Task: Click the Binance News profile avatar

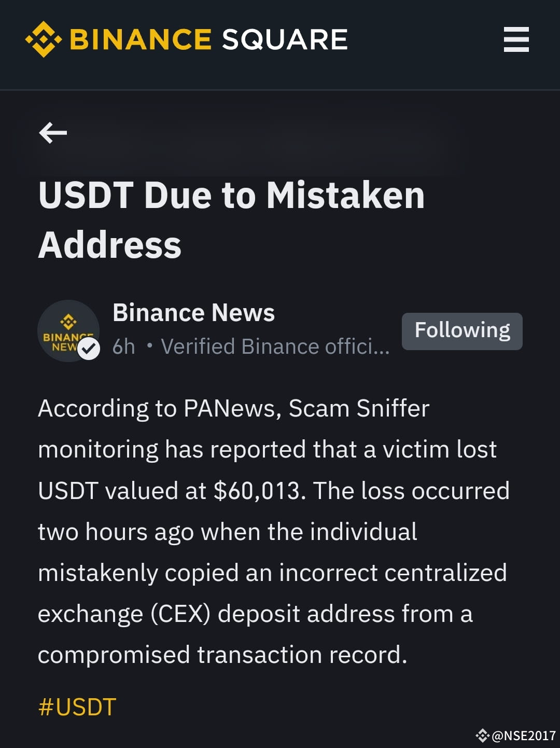Action: 69,330
